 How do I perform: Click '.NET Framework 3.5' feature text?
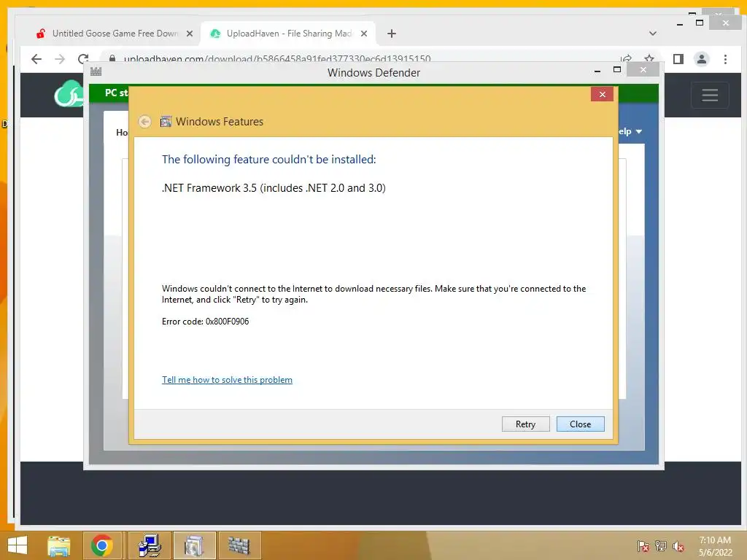pyautogui.click(x=274, y=188)
